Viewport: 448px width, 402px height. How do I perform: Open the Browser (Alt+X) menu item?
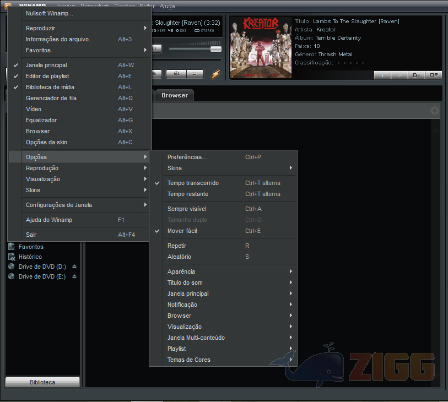click(79, 131)
